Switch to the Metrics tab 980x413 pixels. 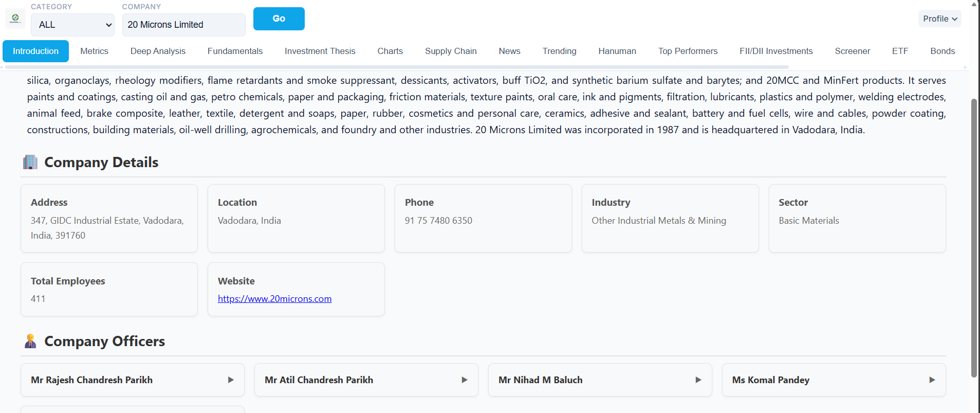click(94, 51)
